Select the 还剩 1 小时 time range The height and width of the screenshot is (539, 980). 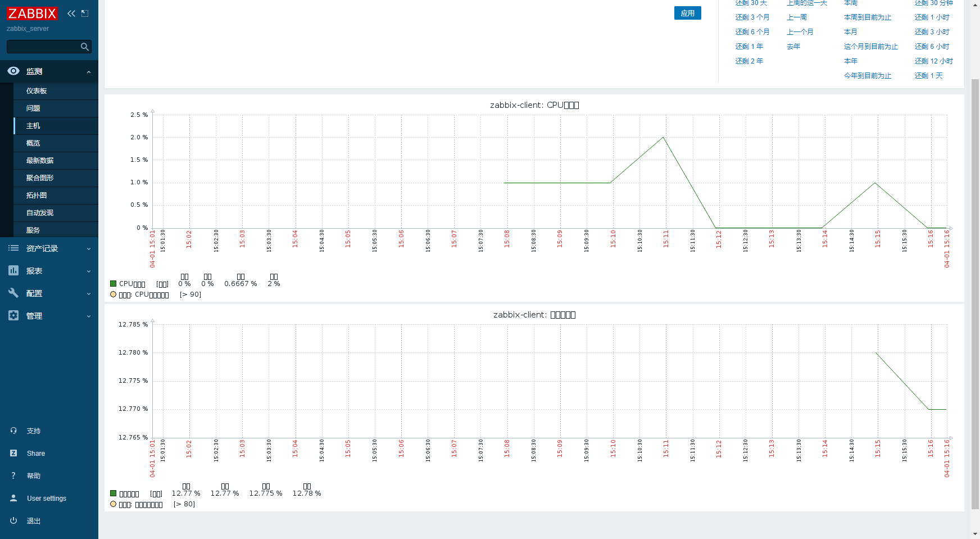pos(932,17)
